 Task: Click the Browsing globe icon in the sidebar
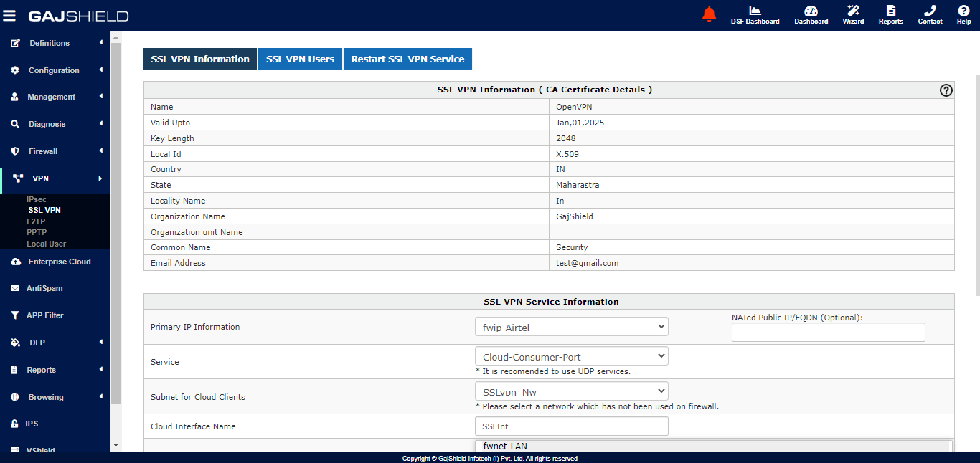click(x=15, y=397)
